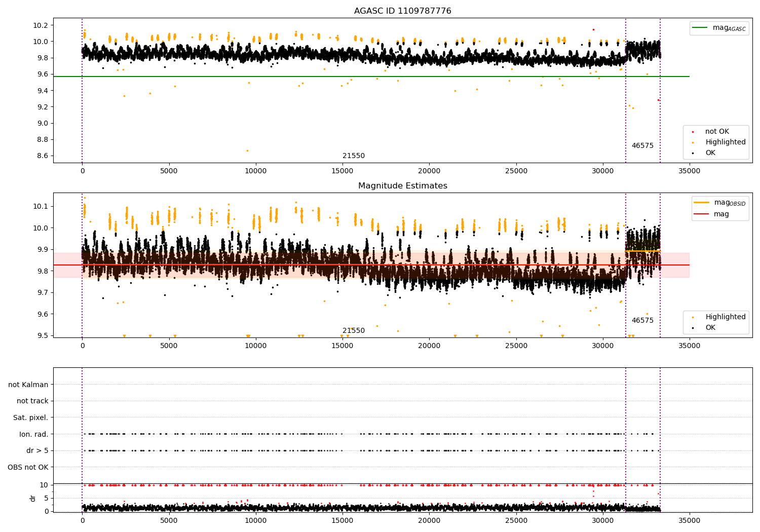Click the 21550 label in Magnitude Estimates plot
The height and width of the screenshot is (532, 760).
[353, 331]
